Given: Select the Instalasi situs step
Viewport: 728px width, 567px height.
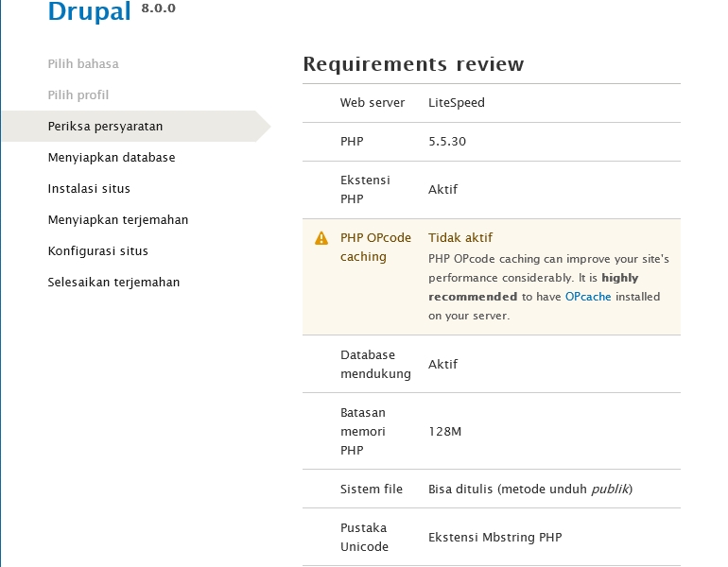Looking at the screenshot, I should click(x=89, y=189).
